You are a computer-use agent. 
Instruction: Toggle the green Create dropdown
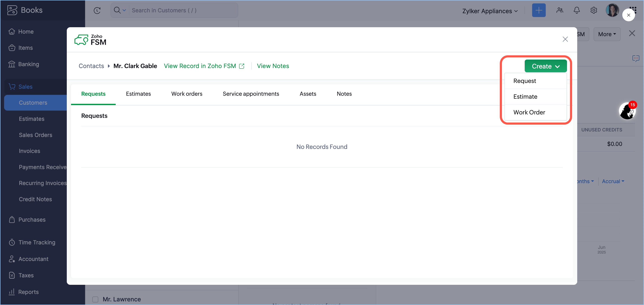[x=545, y=66]
